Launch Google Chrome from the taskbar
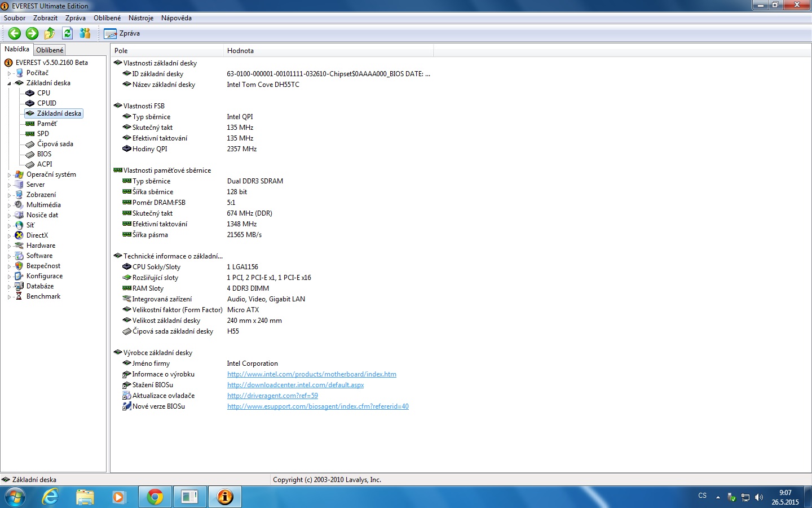The width and height of the screenshot is (812, 508). (155, 497)
